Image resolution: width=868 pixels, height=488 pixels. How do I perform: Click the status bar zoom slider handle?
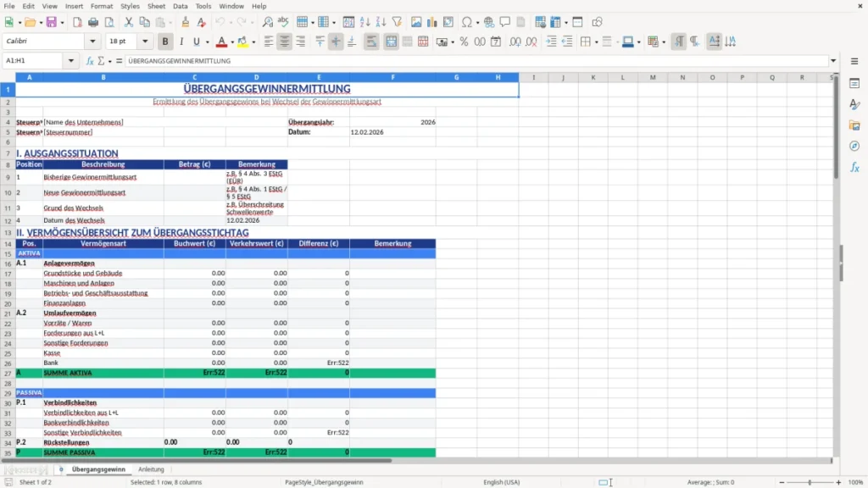(x=810, y=482)
